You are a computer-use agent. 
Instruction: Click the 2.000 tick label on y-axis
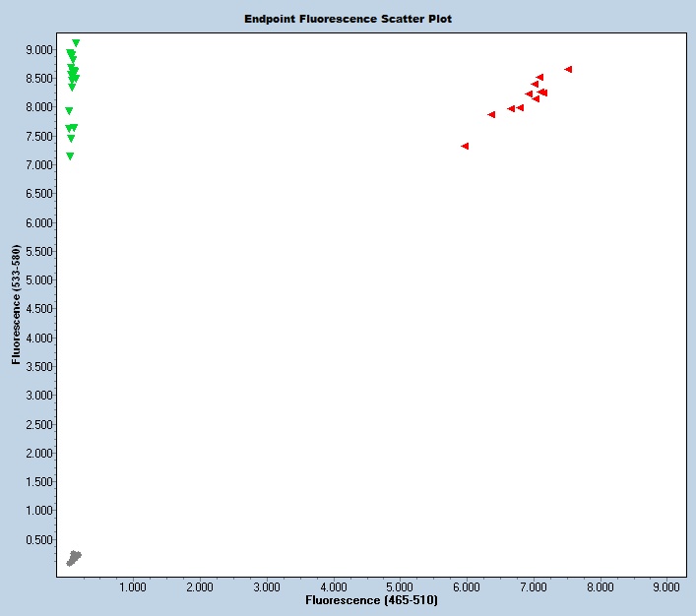(x=38, y=454)
